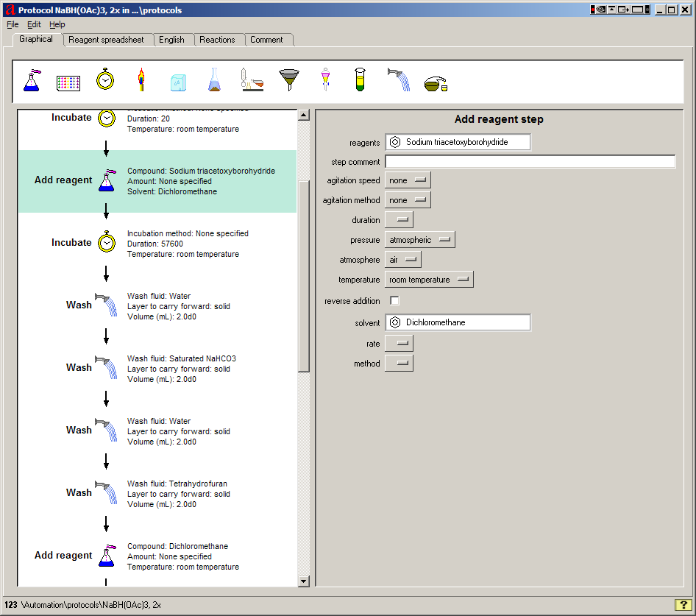
Task: Click the stopwatch icon of the Duration 20 step
Action: click(x=107, y=118)
